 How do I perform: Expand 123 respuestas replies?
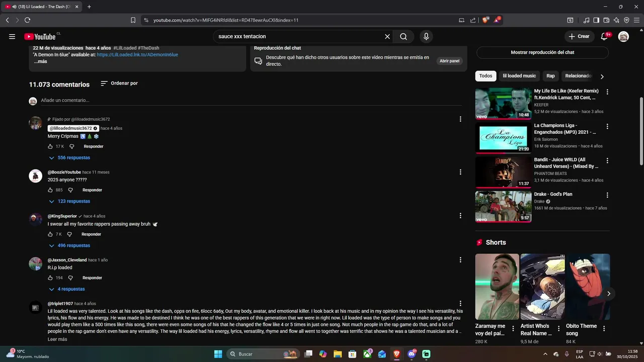tap(69, 201)
